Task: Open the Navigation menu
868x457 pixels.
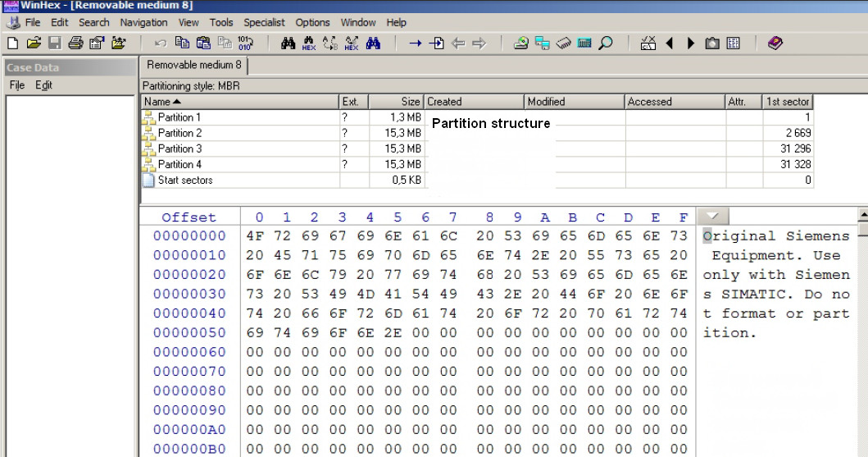Action: click(144, 23)
